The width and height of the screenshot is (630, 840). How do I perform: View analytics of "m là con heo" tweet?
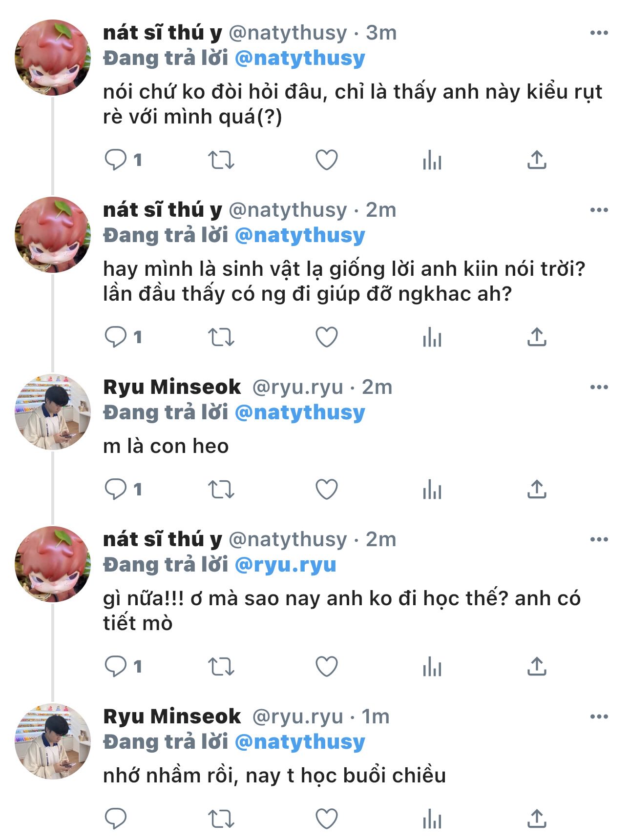[432, 489]
